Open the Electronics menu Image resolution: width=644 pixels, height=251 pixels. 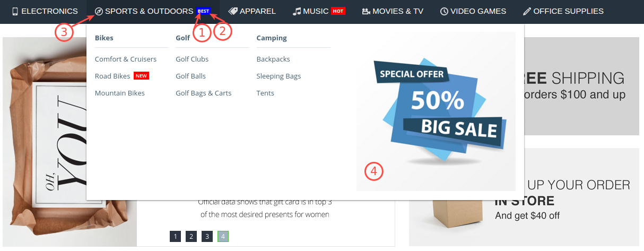pos(45,11)
